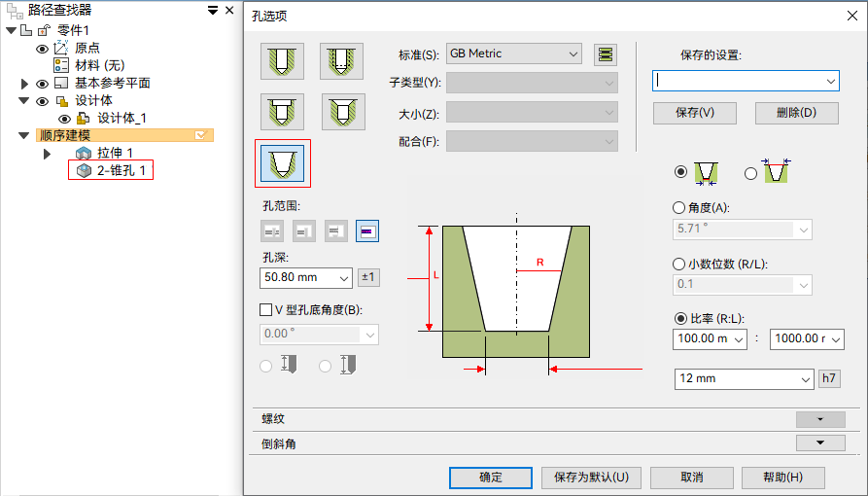The height and width of the screenshot is (496, 868).
Task: Select the 顺序建模 tree header label
Action: [65, 135]
